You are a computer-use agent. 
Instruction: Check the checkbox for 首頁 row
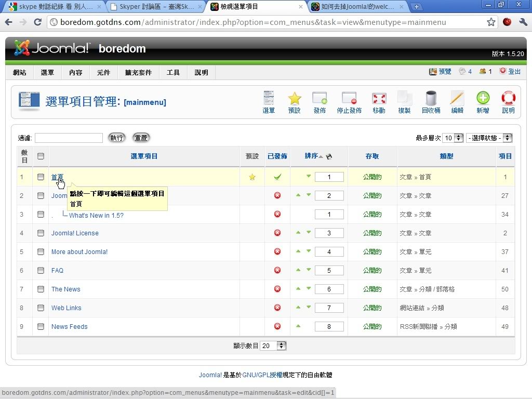[x=41, y=177]
